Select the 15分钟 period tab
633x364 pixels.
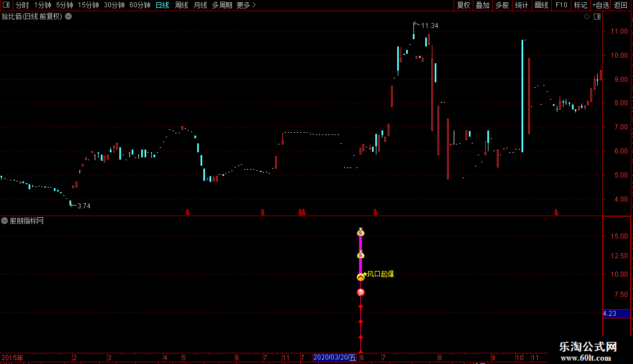[x=88, y=5]
